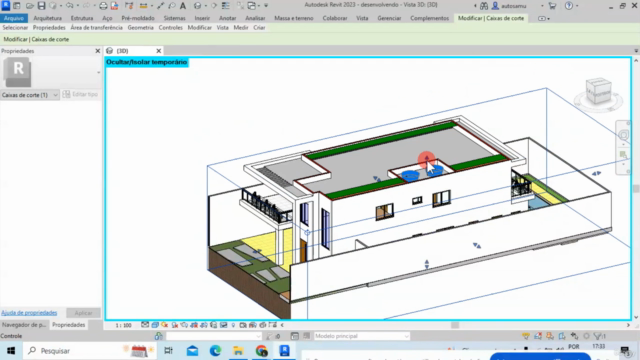Click the selection Filter icon in status bar

tap(599, 336)
